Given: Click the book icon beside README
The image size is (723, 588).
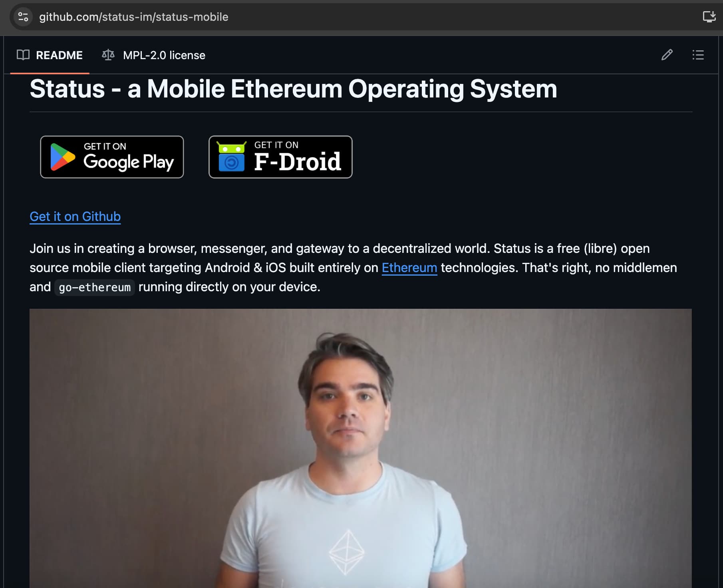Looking at the screenshot, I should click(23, 55).
